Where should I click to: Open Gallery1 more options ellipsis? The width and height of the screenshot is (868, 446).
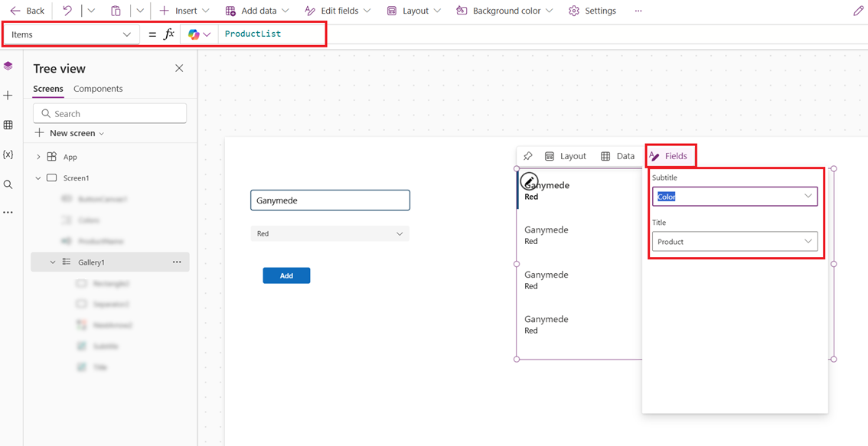[x=177, y=262]
